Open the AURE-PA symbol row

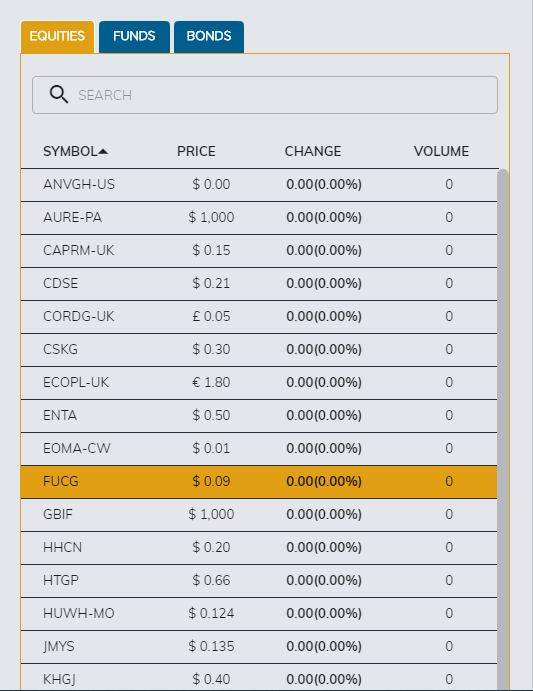click(259, 218)
